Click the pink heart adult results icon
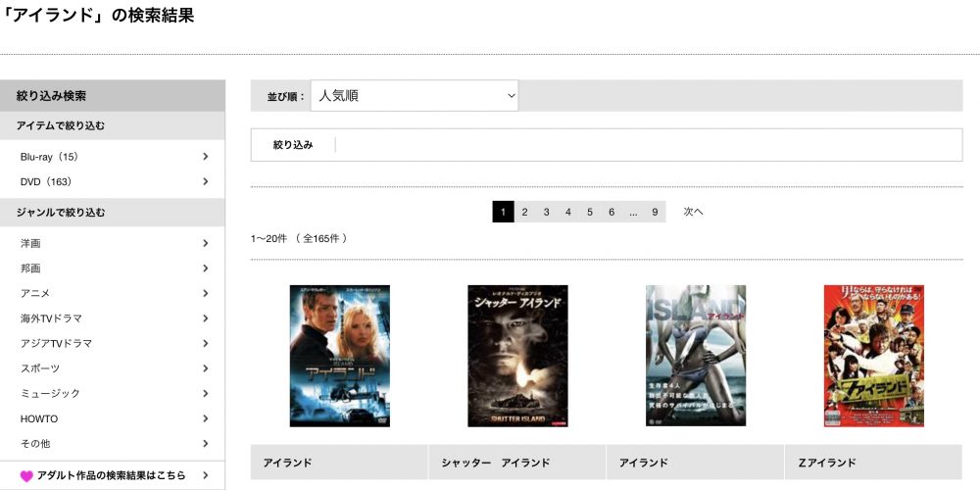 (26, 476)
